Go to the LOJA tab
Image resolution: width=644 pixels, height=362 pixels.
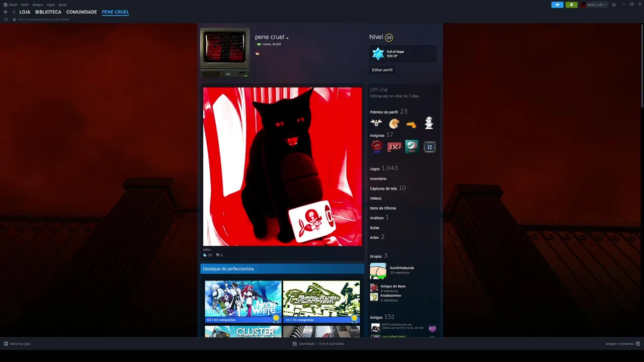point(25,12)
